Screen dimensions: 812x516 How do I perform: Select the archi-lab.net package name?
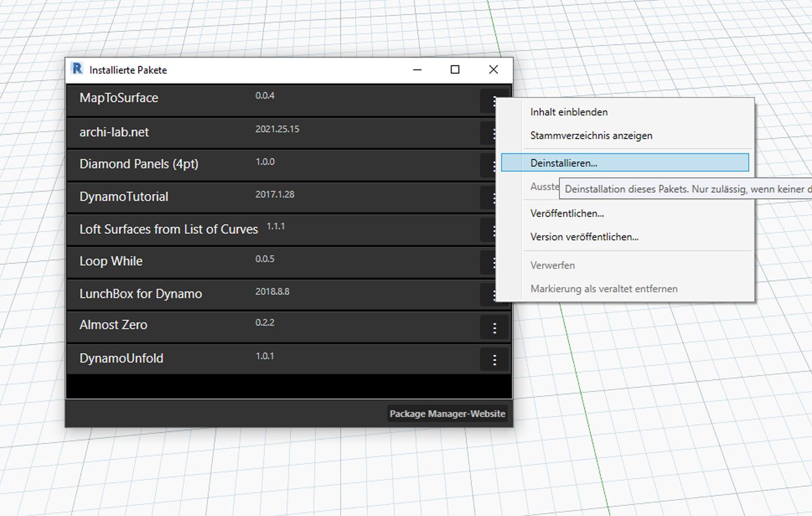(114, 133)
